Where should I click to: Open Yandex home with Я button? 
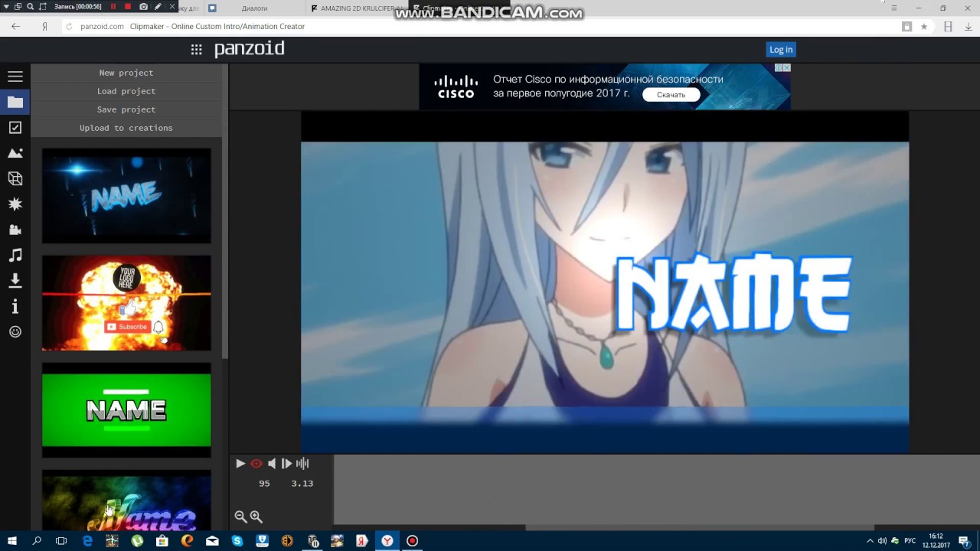point(45,26)
